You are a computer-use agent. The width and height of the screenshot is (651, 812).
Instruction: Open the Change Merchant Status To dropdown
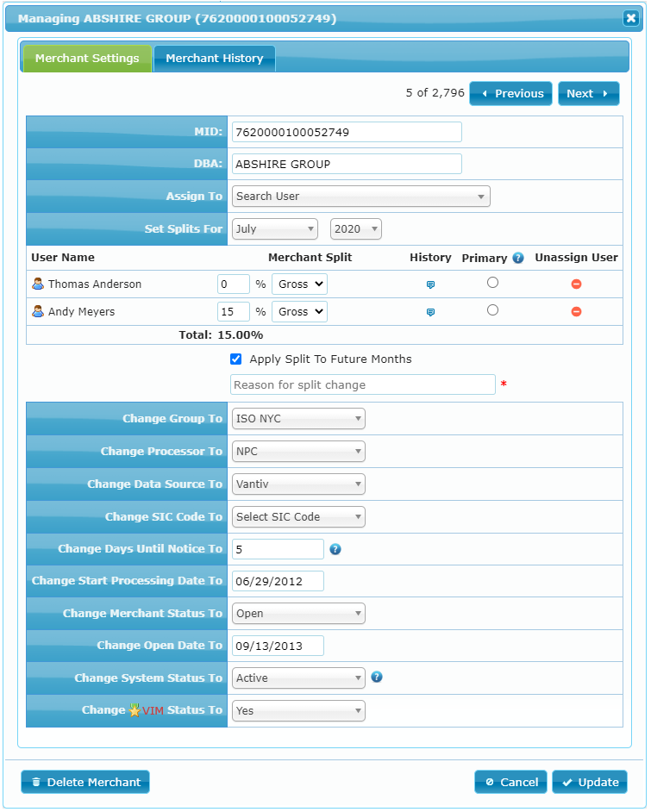(298, 614)
